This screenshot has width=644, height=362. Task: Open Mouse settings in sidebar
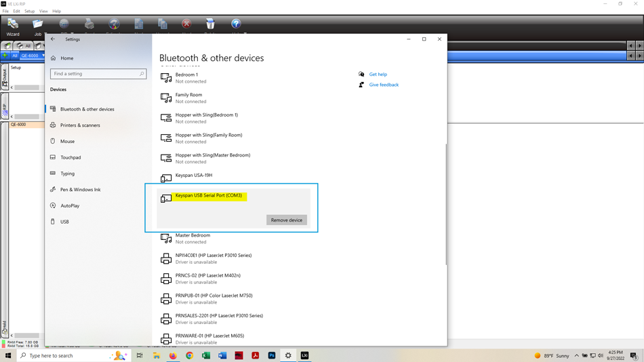click(67, 142)
